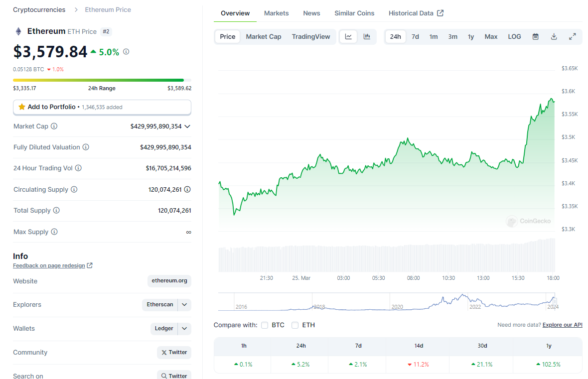Click the #2 rank badge
Screen dimensions: 588x379
106,31
